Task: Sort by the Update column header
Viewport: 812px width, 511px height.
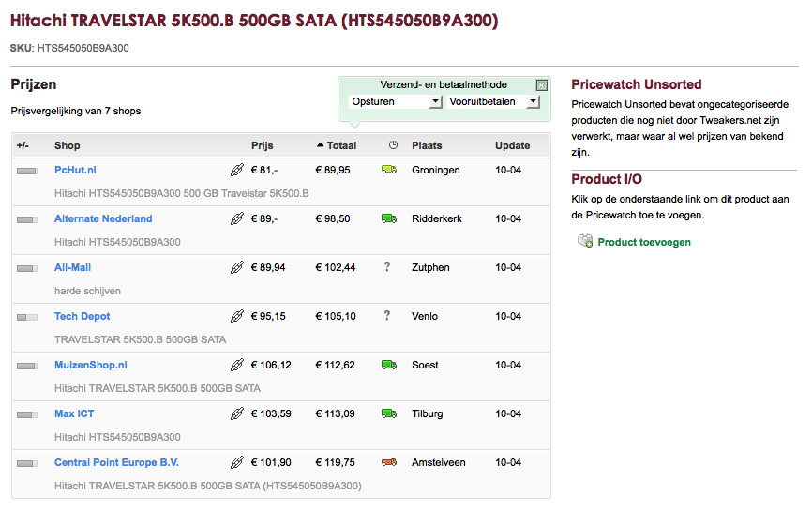Action: coord(512,145)
